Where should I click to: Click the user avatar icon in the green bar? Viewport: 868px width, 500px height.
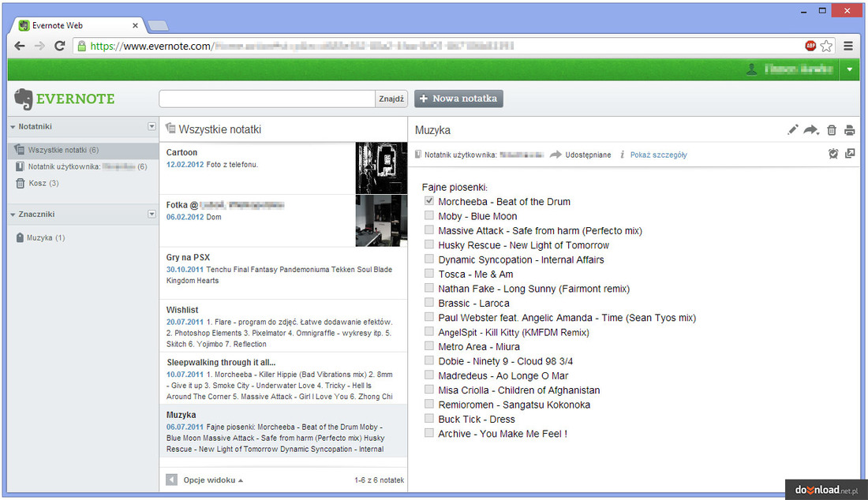[752, 69]
